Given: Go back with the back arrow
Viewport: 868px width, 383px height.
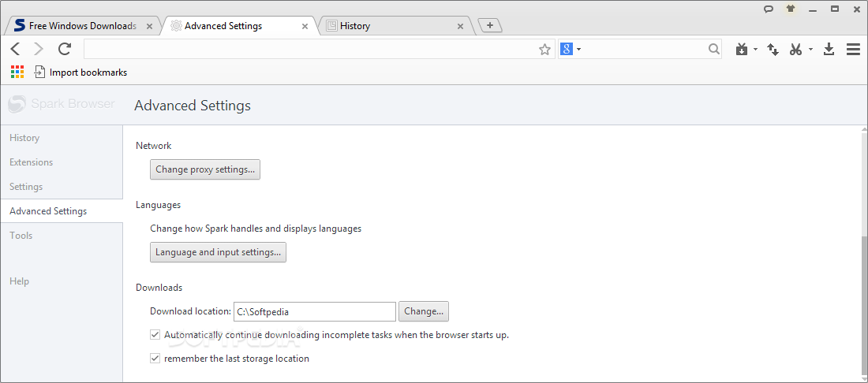Looking at the screenshot, I should click(15, 49).
